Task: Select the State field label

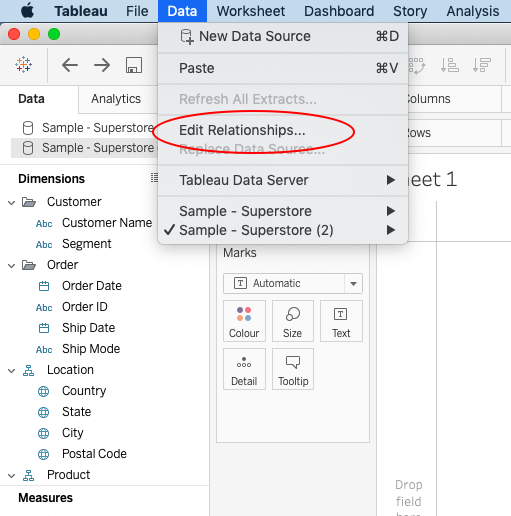Action: tap(76, 412)
